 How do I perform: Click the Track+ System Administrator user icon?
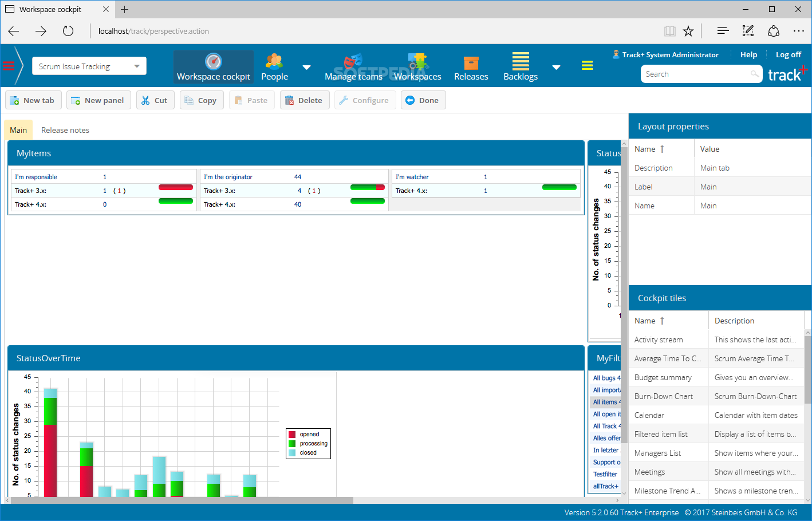coord(616,54)
